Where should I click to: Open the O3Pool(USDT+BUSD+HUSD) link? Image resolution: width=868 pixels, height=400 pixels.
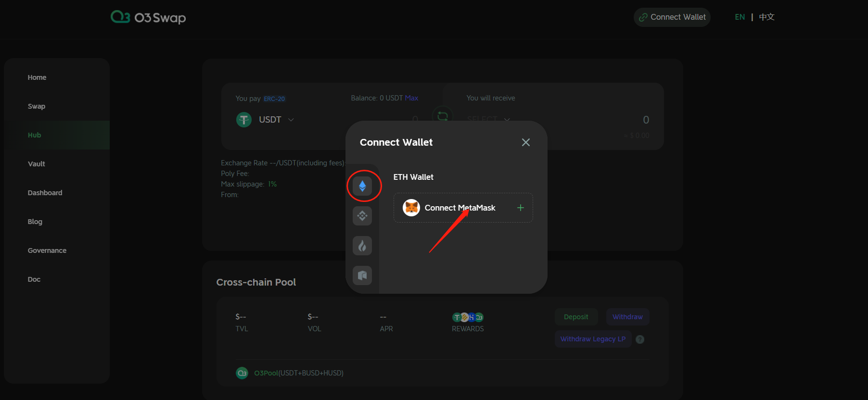[299, 373]
